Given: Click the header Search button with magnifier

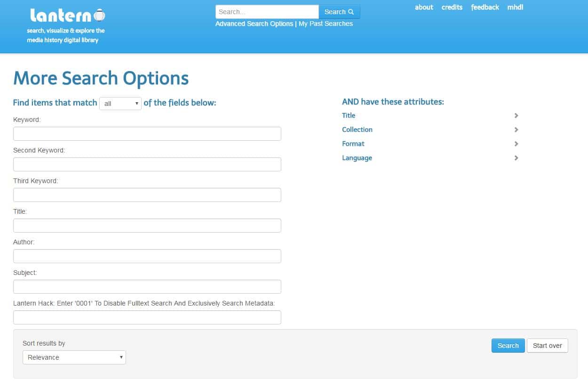Looking at the screenshot, I should (339, 12).
